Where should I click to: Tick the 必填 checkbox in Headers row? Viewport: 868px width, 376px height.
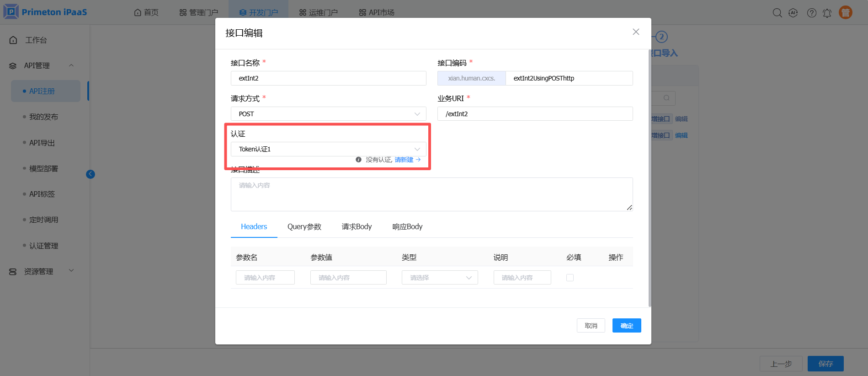(570, 278)
